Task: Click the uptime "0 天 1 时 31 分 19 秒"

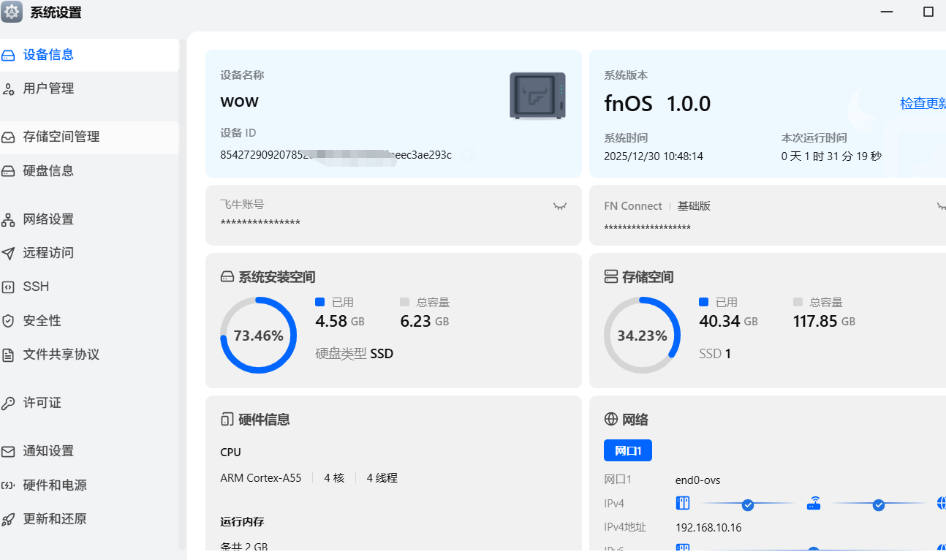Action: pos(831,156)
